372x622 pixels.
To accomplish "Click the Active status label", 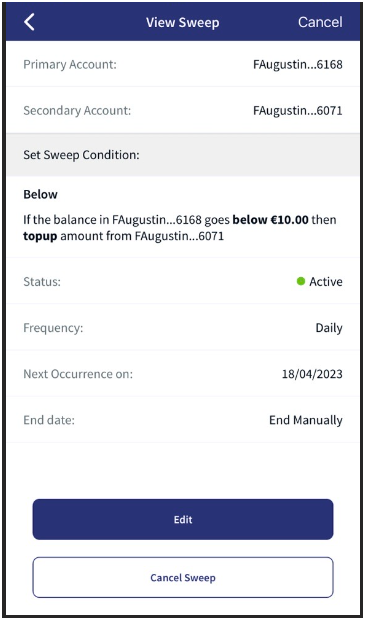I will [326, 282].
